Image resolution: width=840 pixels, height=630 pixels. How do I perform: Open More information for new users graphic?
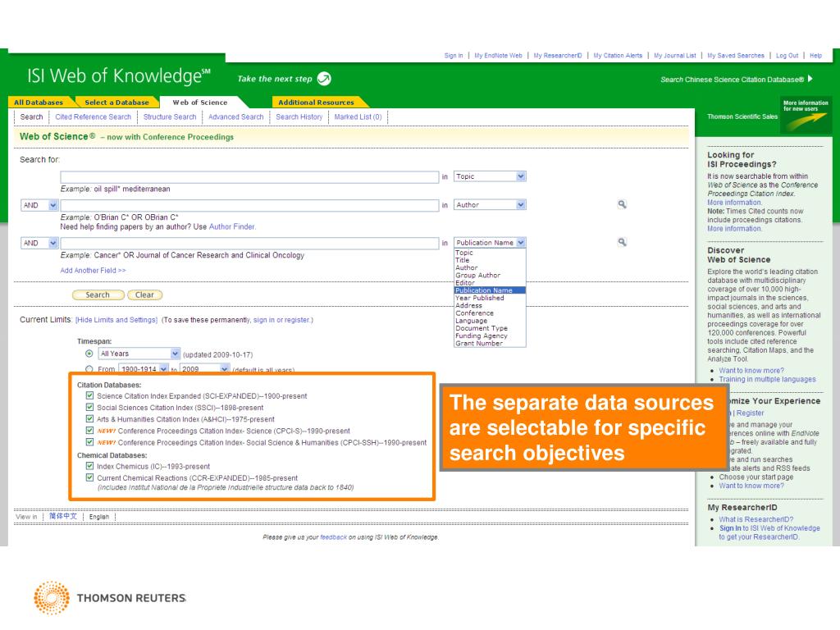tap(806, 115)
